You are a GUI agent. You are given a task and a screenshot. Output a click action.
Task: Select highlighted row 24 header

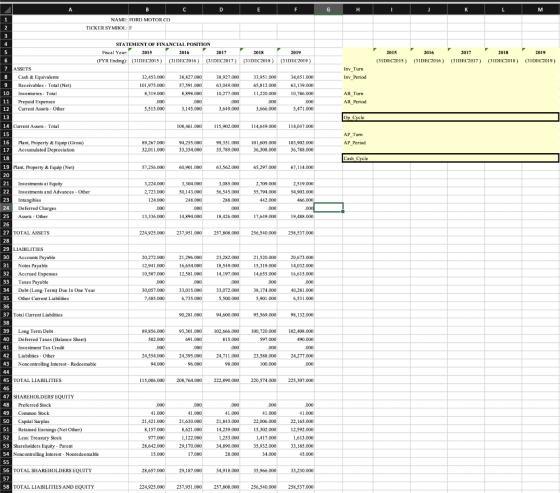click(6, 208)
